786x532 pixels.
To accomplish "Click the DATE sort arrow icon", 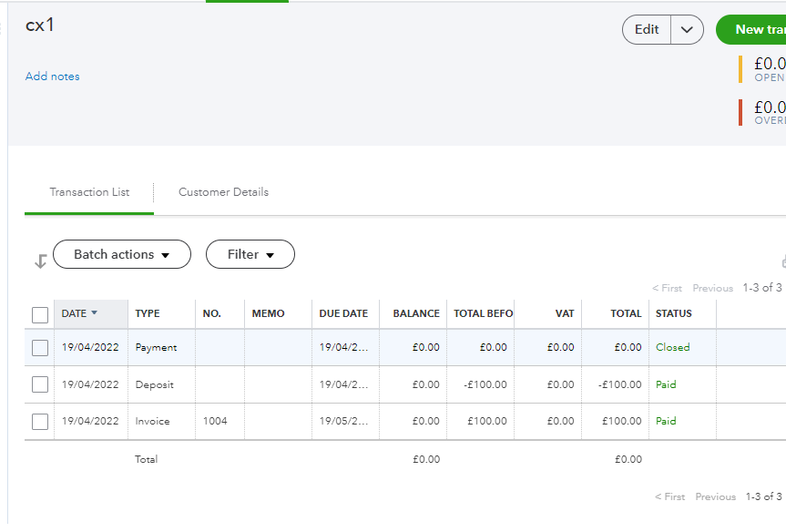I will (x=94, y=313).
